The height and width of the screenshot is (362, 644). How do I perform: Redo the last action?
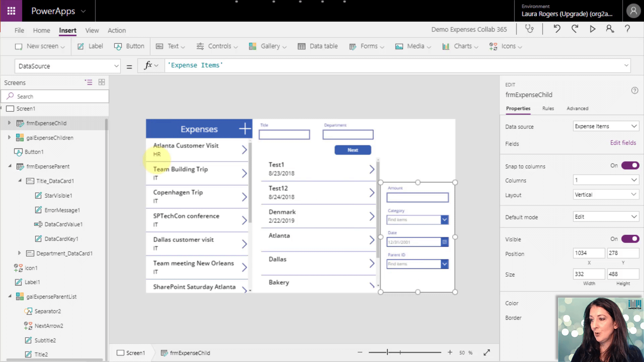pos(575,29)
